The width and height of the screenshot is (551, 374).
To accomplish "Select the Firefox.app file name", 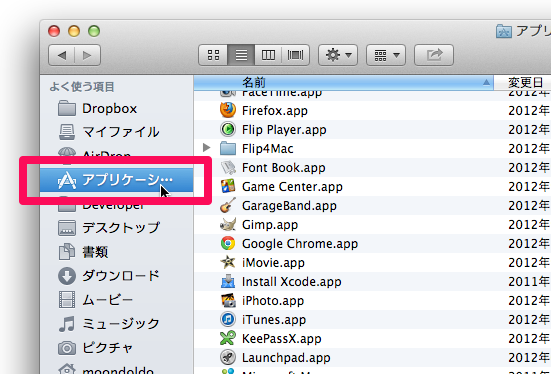I will pos(275,111).
